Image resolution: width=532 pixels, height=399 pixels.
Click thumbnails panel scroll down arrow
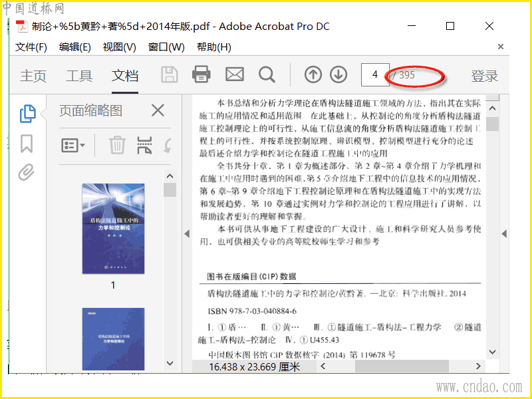click(x=170, y=363)
